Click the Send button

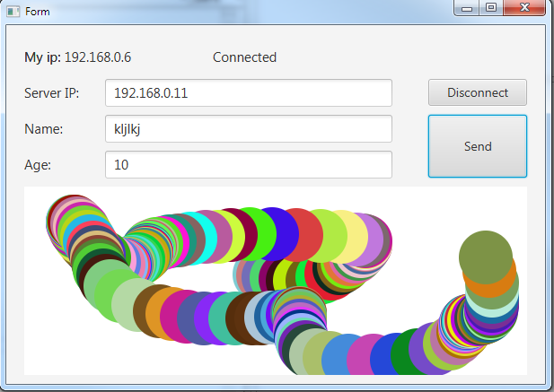tap(478, 146)
